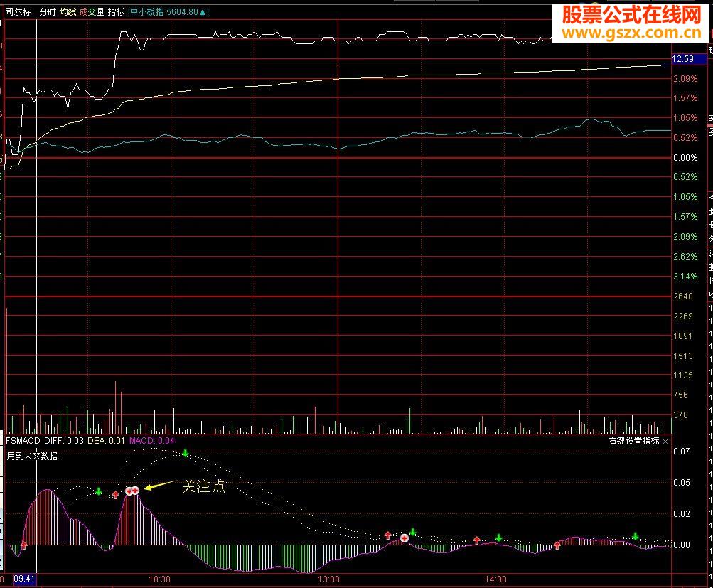Viewport: 713px width, 588px height.
Task: Click the green sell arrow before the 关注点 circles
Action: click(x=99, y=491)
